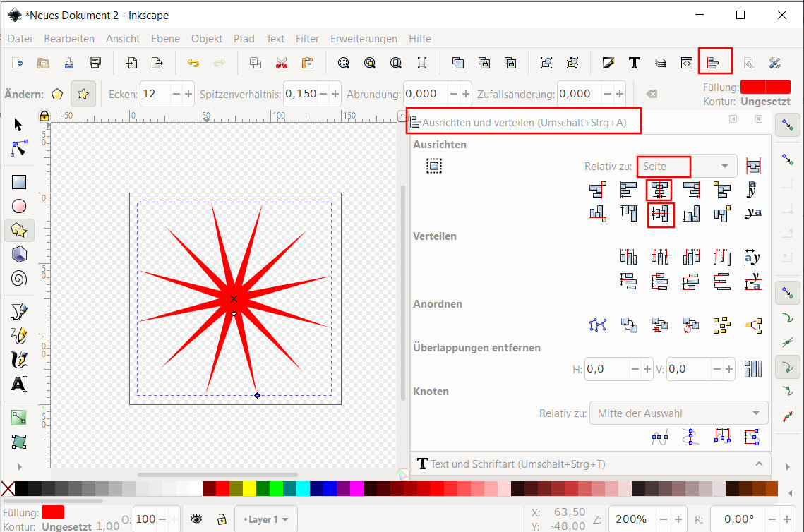The width and height of the screenshot is (804, 532).
Task: Click the duplicate object icon
Action: [458, 63]
